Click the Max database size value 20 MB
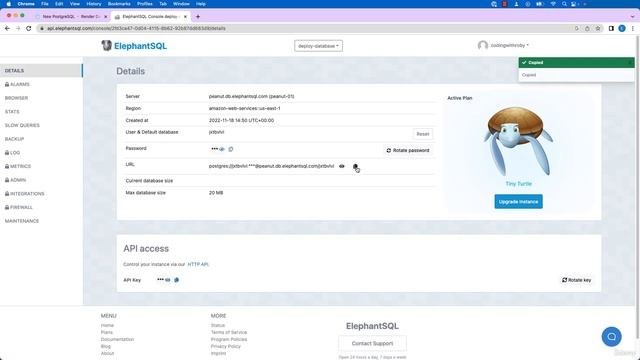 click(x=216, y=193)
